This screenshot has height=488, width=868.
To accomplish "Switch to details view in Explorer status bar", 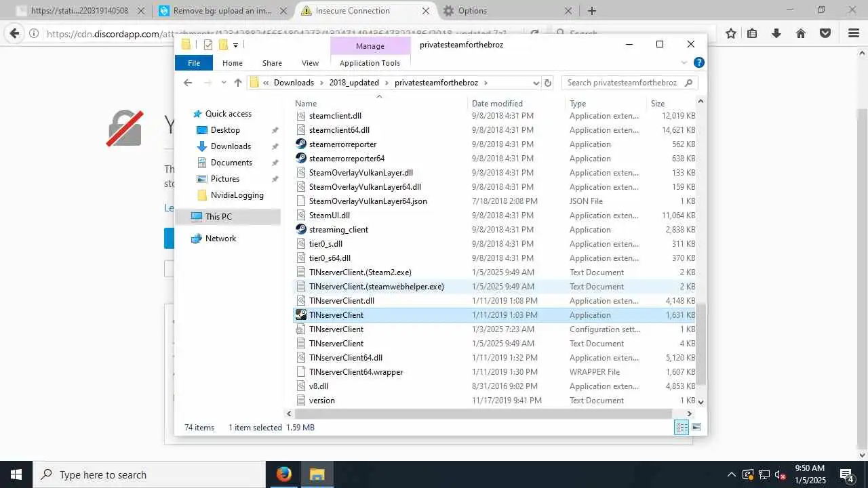I will pyautogui.click(x=682, y=427).
